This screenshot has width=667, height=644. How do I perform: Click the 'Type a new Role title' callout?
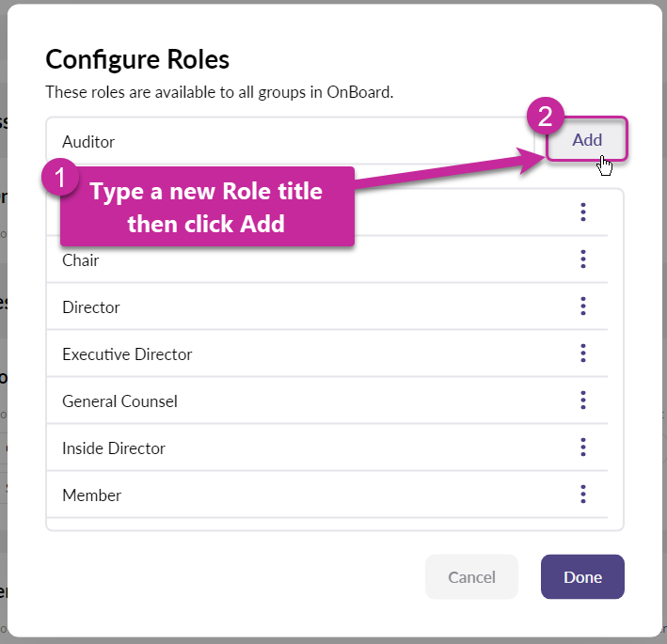point(207,208)
